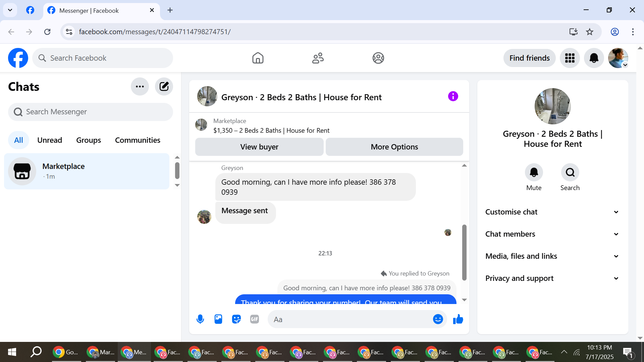Screen dimensions: 644x362
Task: Switch to the Go... Chrome taskbar window
Action: (66, 352)
